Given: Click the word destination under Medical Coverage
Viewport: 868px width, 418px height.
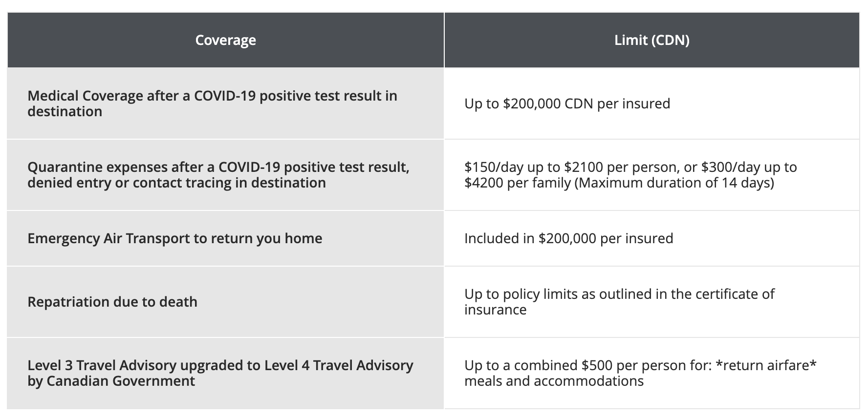Looking at the screenshot, I should (x=65, y=111).
